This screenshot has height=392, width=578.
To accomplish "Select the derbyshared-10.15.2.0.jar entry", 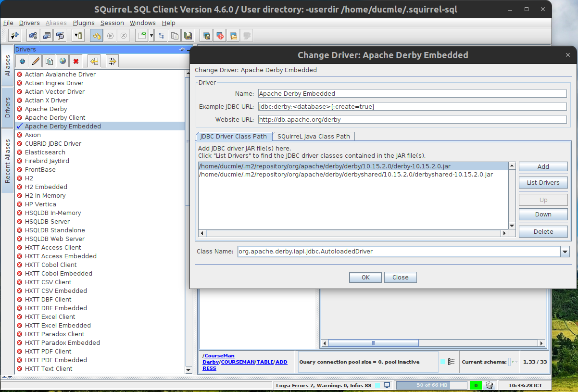I will pyautogui.click(x=353, y=175).
